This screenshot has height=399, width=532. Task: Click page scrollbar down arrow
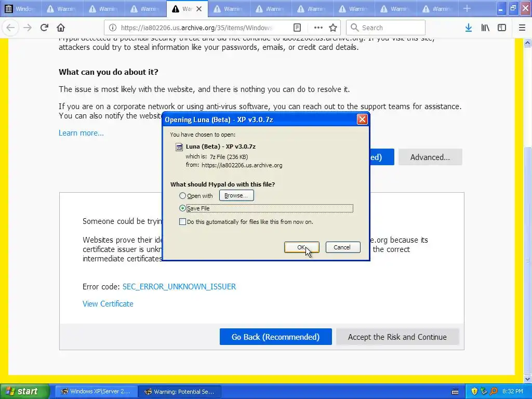click(528, 379)
